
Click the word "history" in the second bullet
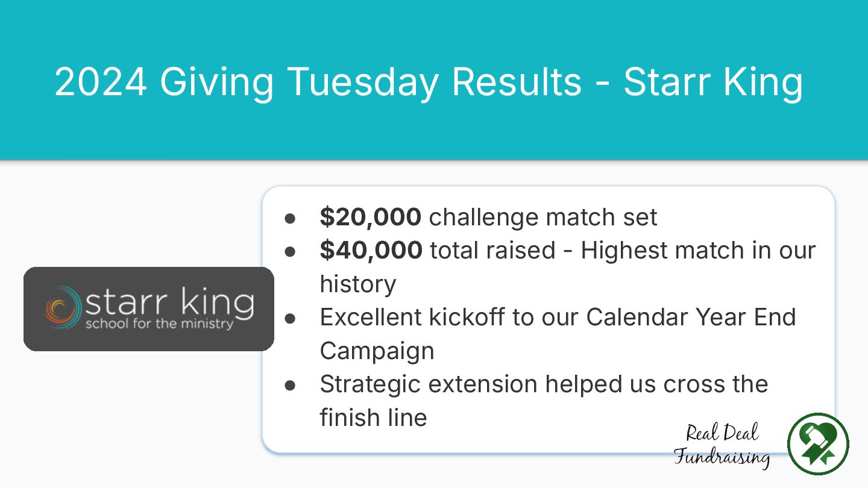click(358, 284)
